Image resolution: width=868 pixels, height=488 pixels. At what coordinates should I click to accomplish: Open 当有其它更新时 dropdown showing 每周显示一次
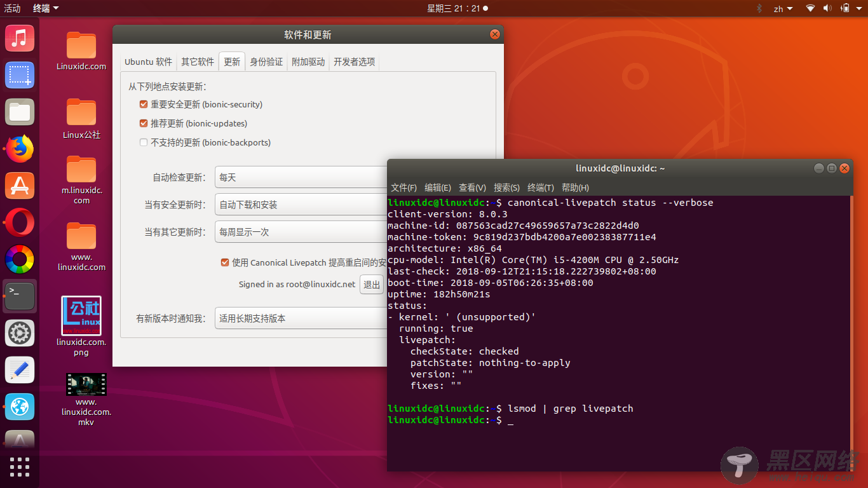[301, 232]
